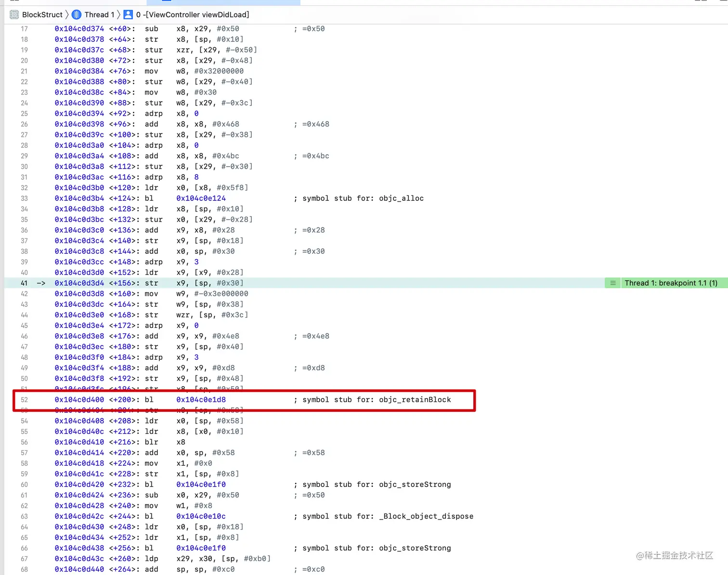728x575 pixels.
Task: Click the BlockStruct project icon in breadcrumb
Action: [14, 14]
